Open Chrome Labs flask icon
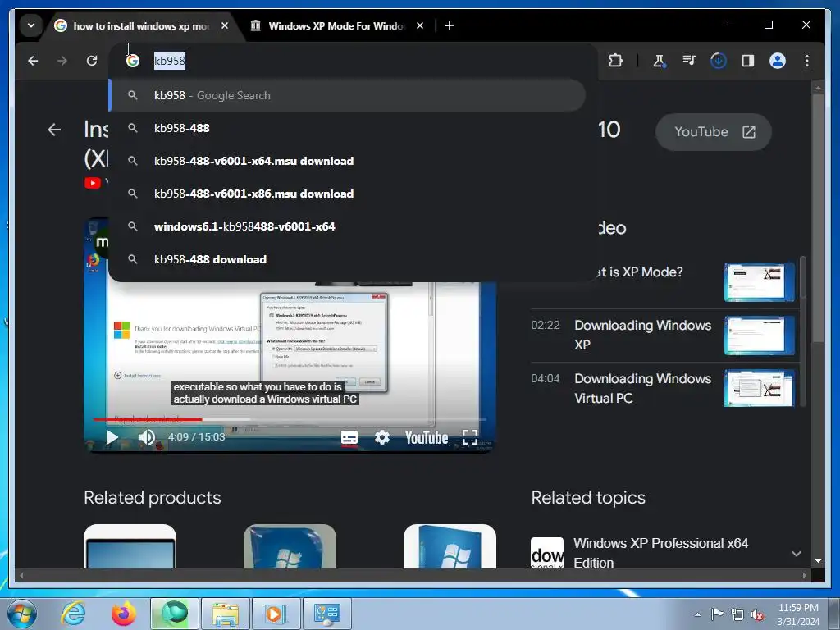840x630 pixels. point(659,61)
